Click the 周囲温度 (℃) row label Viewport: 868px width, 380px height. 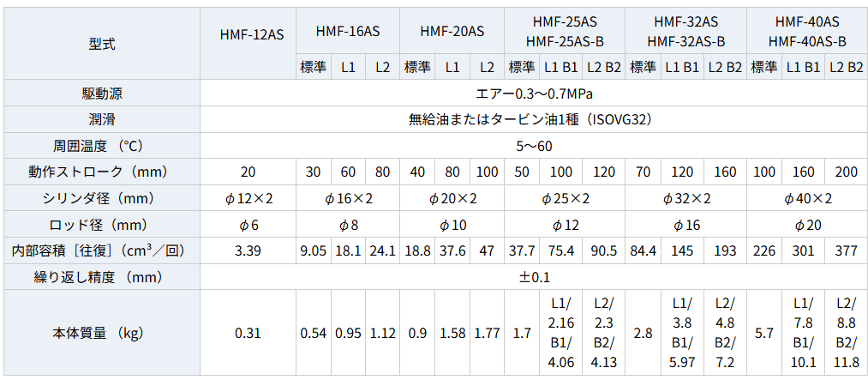click(101, 146)
